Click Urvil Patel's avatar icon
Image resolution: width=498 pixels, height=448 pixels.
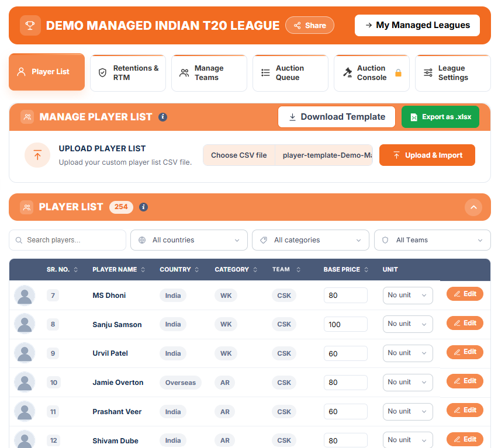coord(25,353)
